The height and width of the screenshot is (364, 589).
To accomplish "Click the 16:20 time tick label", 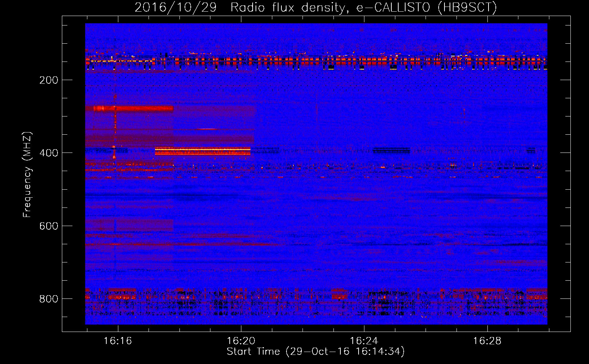I will coord(241,341).
